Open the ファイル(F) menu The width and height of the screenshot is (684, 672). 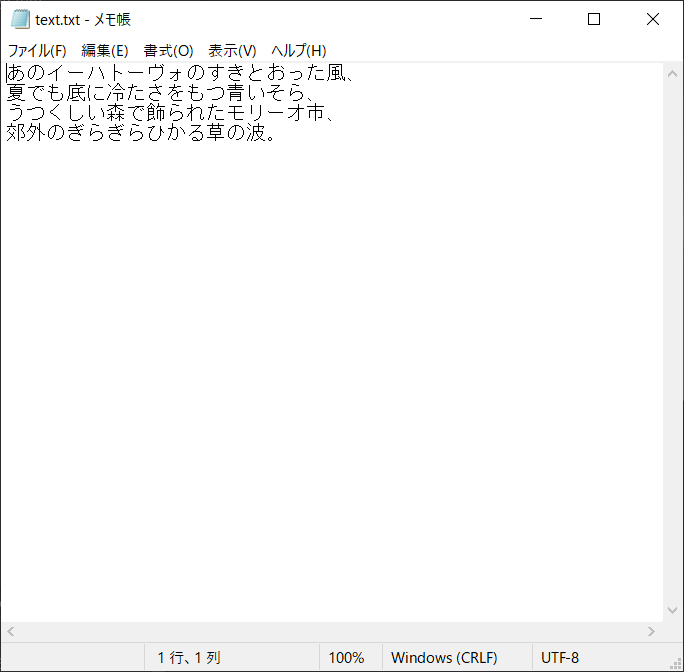tap(37, 51)
